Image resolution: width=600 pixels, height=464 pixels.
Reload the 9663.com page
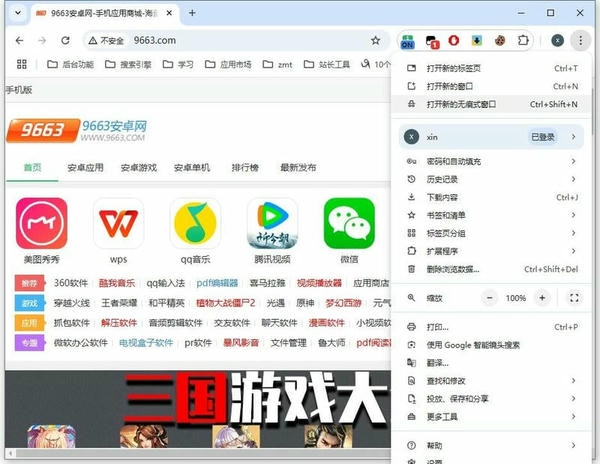(65, 41)
